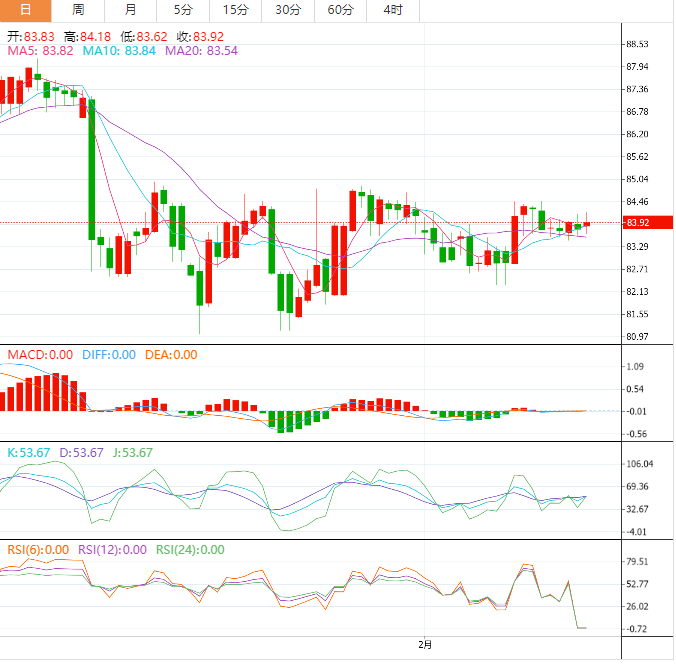Open the 4时 interval tab
Viewport: 676px width, 668px height.
(x=393, y=10)
